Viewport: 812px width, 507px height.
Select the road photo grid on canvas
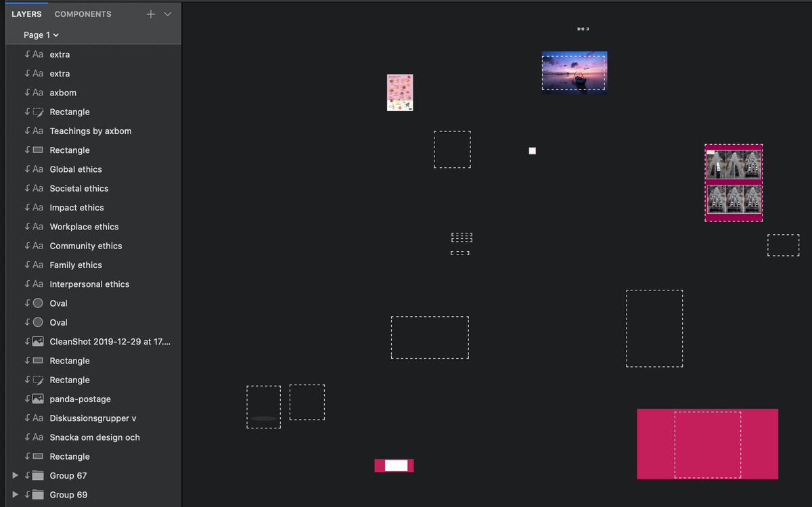coord(734,183)
